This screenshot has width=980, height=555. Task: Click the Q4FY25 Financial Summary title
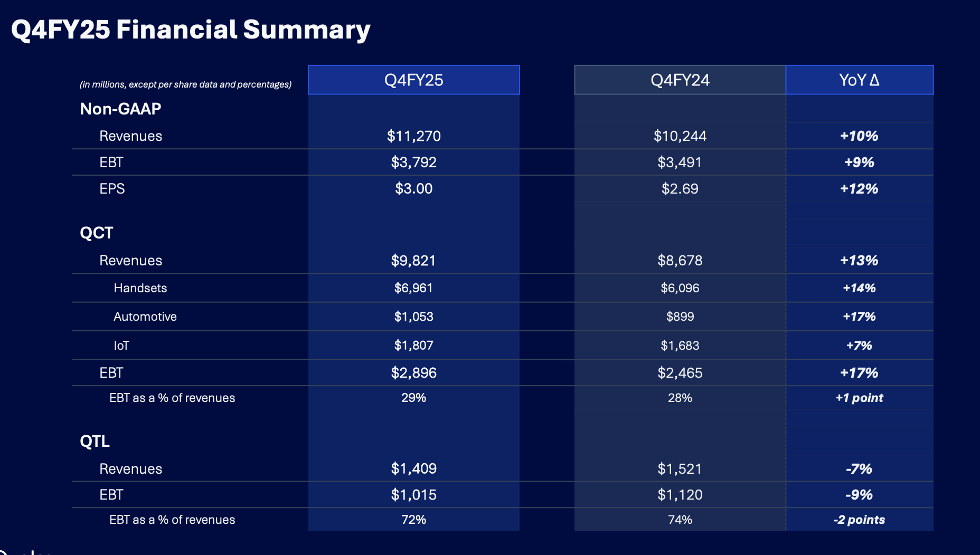click(x=191, y=30)
